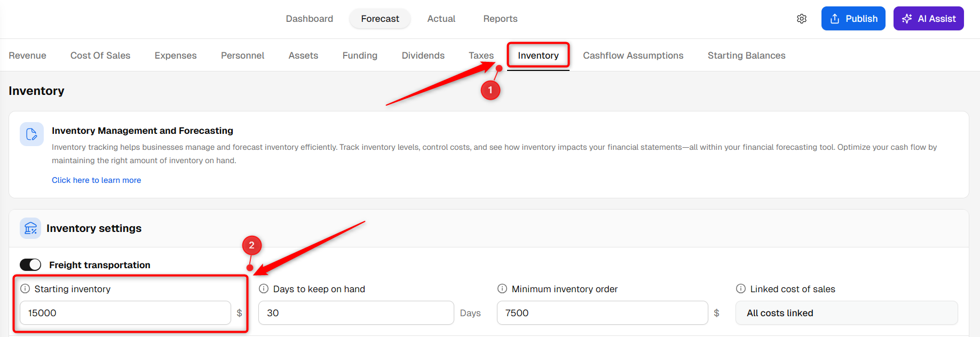The width and height of the screenshot is (980, 337).
Task: Switch to the Inventory tab
Action: coord(538,55)
